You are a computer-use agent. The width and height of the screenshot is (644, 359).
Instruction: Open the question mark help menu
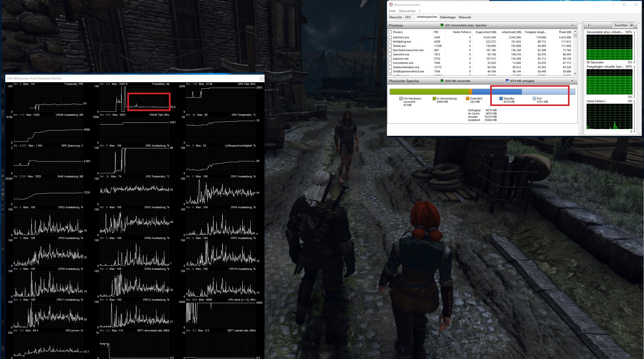(x=420, y=11)
